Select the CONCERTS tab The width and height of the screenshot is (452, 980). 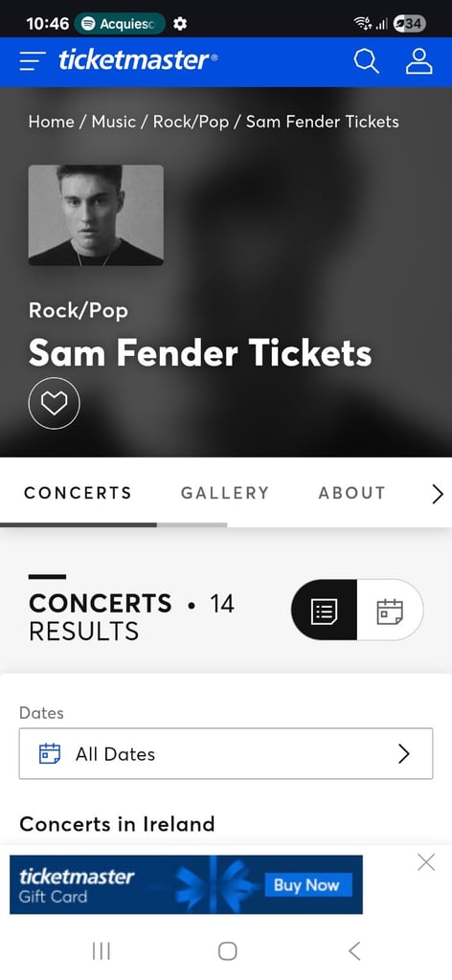(79, 493)
